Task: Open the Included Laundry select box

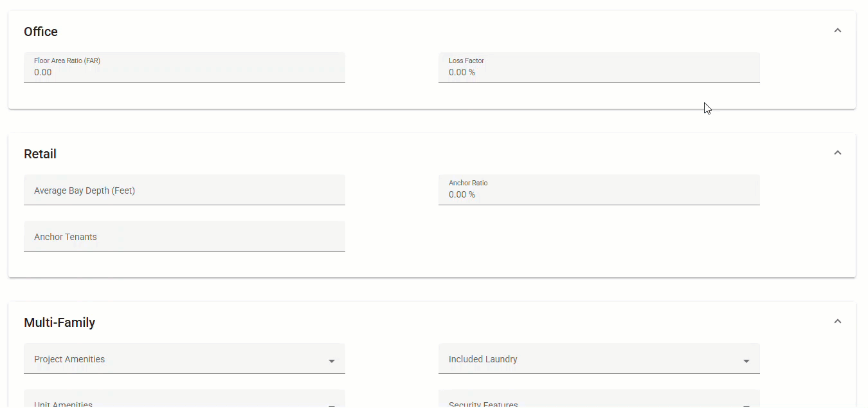Action: pos(599,358)
